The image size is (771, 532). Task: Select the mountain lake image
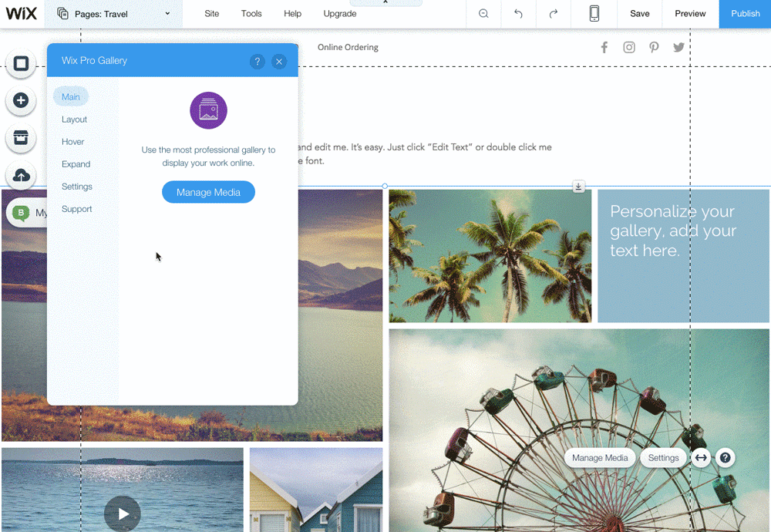(340, 315)
